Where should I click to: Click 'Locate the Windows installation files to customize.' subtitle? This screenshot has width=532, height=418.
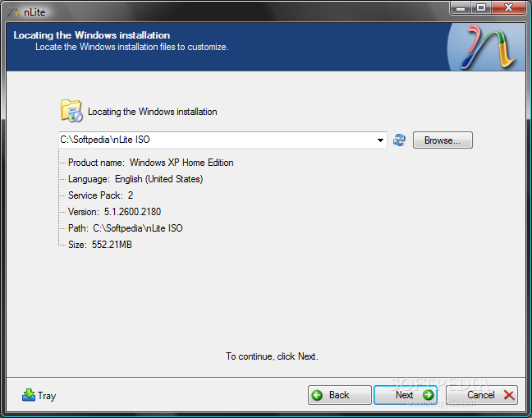[x=132, y=47]
